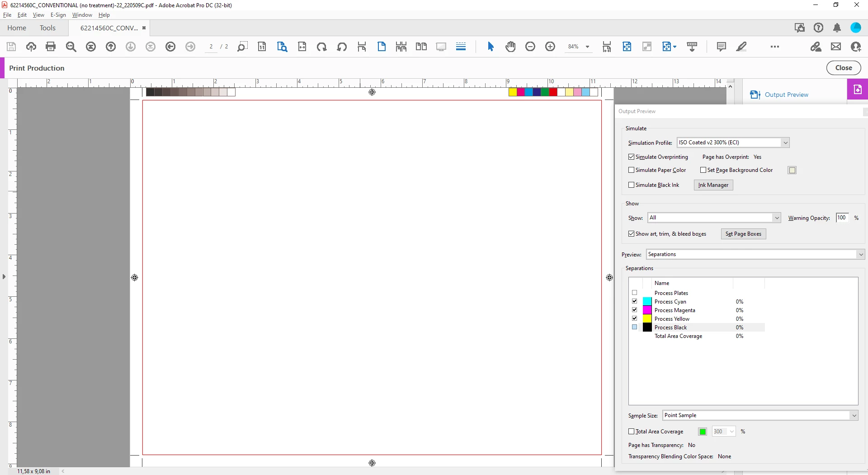This screenshot has height=475, width=868.
Task: Click the Ink Manager button
Action: (x=713, y=185)
